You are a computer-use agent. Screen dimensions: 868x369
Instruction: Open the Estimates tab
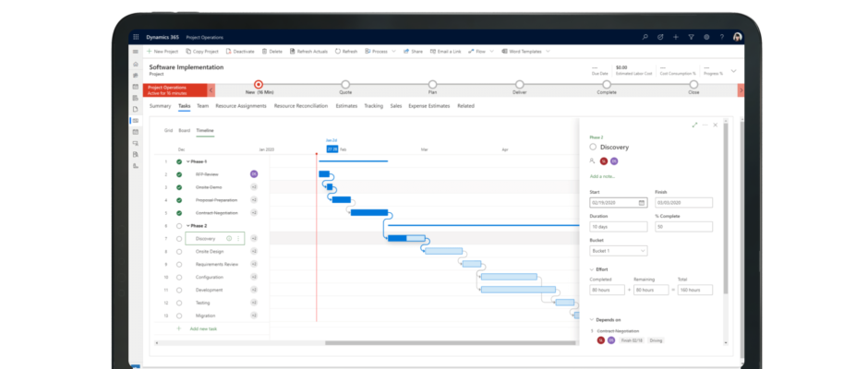[346, 106]
